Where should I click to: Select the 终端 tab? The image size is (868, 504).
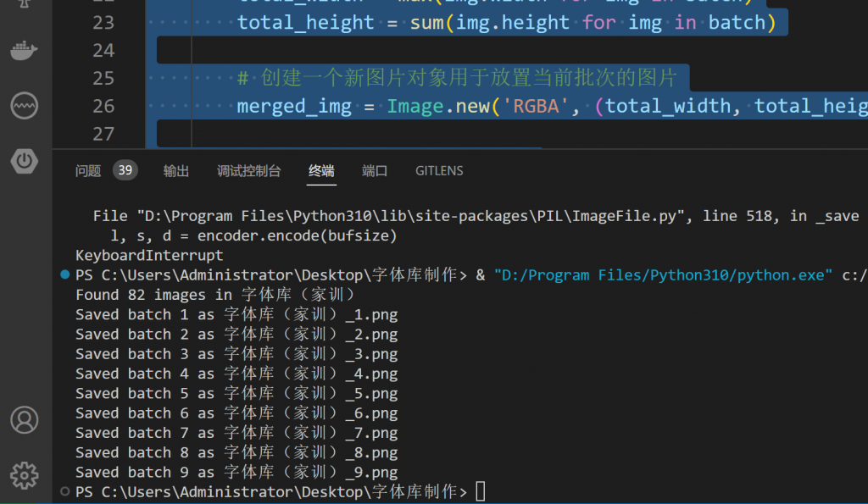tap(321, 171)
